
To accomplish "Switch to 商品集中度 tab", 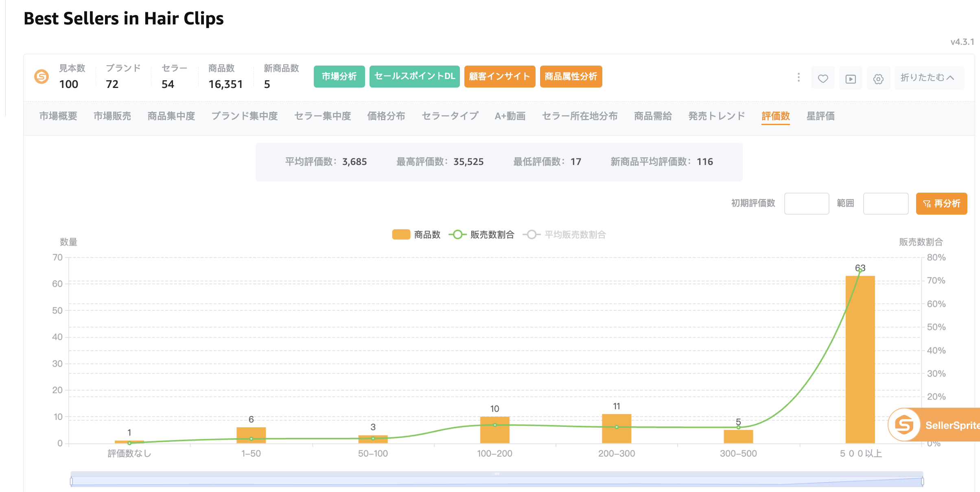I will pos(171,116).
